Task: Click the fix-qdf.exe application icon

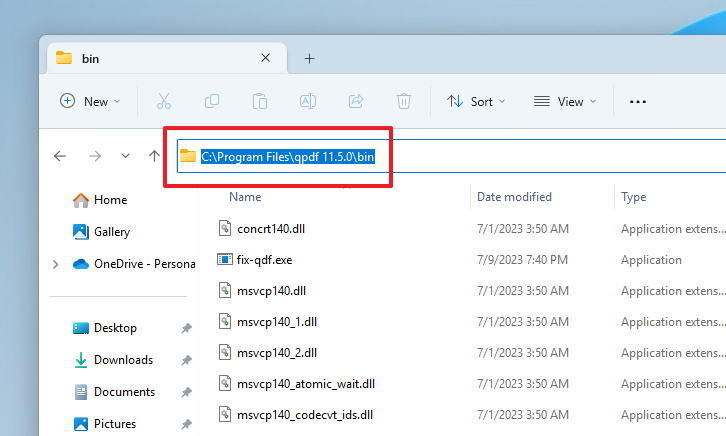Action: [225, 259]
